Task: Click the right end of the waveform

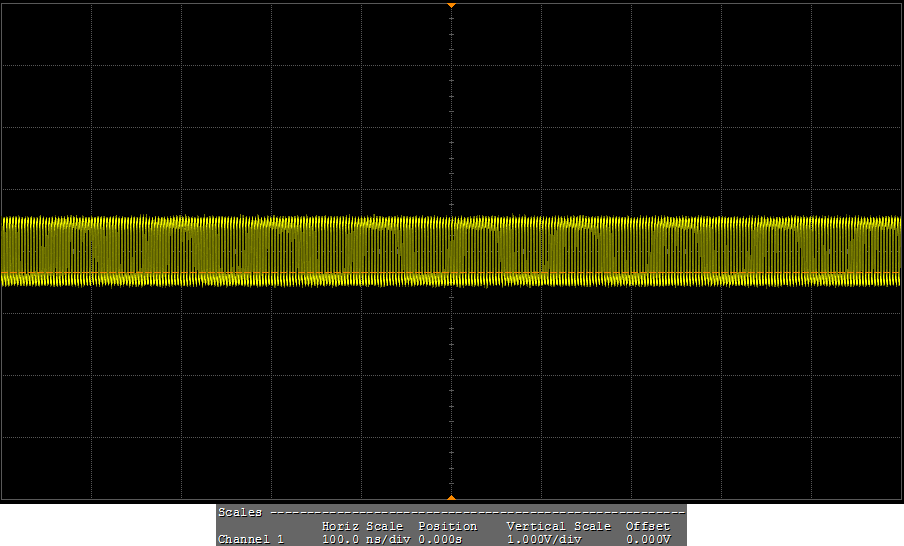Action: click(897, 250)
